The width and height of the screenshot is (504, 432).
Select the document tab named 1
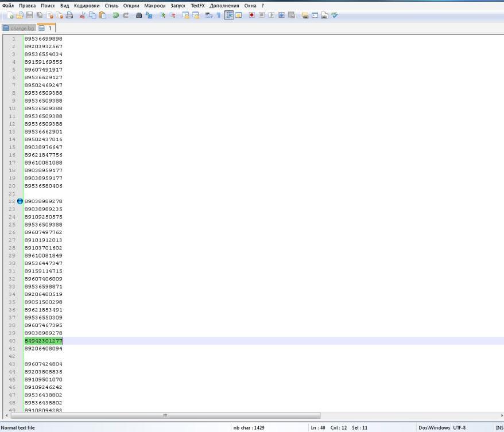[46, 28]
